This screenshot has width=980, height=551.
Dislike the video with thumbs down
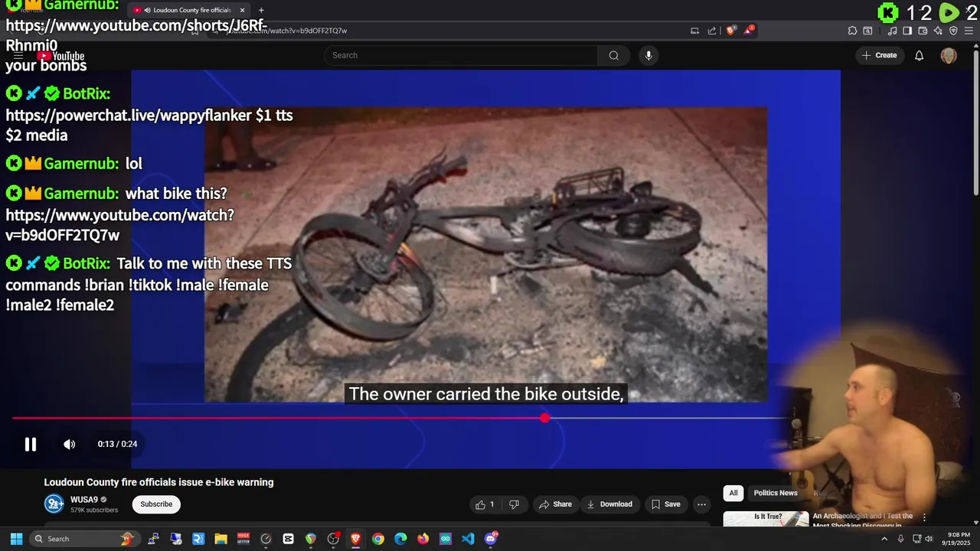[x=514, y=504]
